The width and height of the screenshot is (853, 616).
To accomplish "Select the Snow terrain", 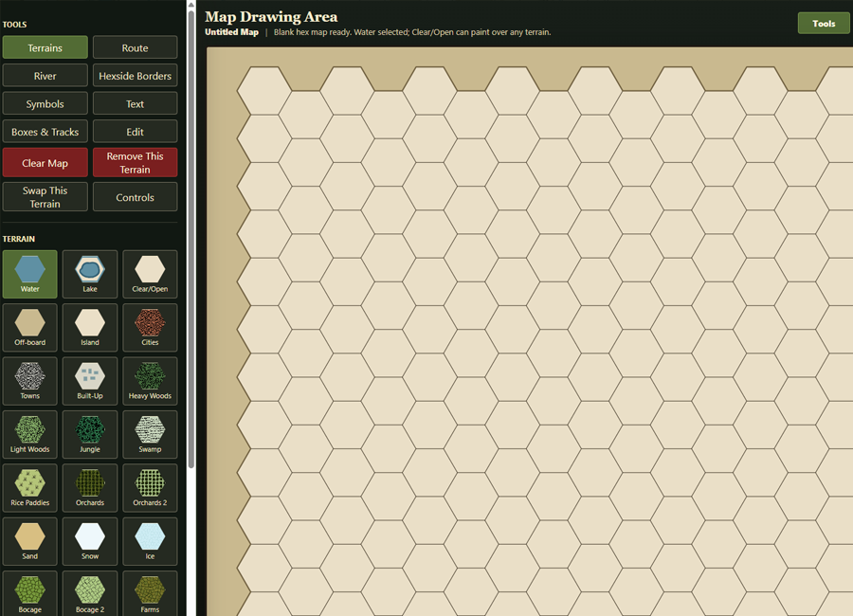I will point(90,540).
